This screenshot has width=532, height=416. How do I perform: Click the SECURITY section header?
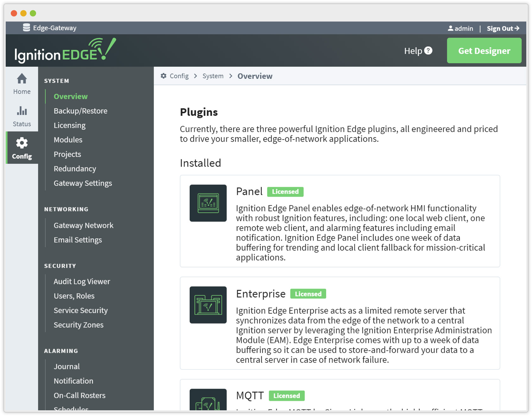[60, 266]
